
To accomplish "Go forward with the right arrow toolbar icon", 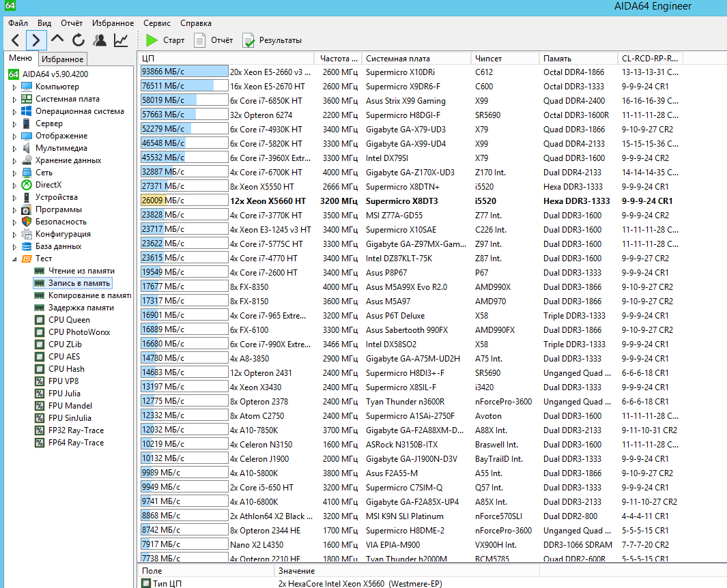I will click(36, 40).
